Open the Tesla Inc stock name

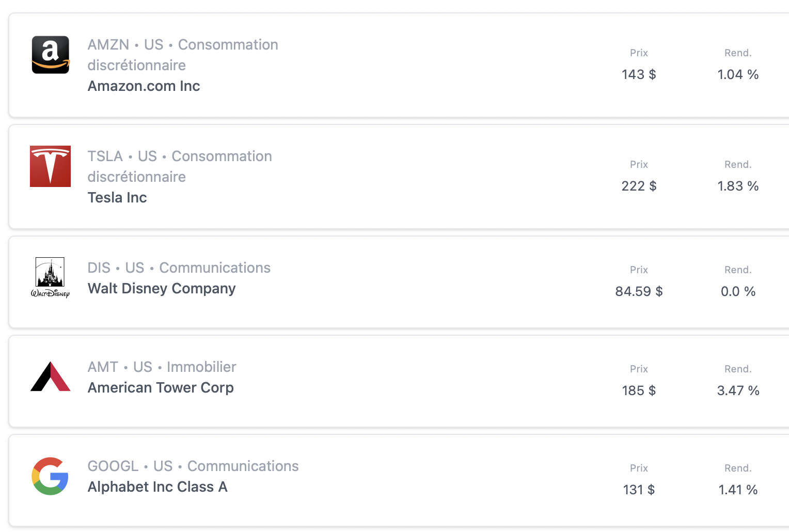117,197
